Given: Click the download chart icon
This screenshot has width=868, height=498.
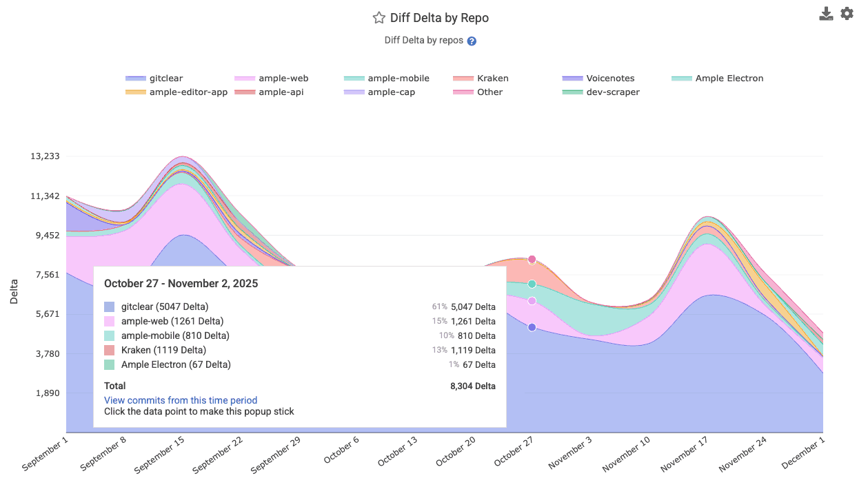Looking at the screenshot, I should tap(826, 14).
